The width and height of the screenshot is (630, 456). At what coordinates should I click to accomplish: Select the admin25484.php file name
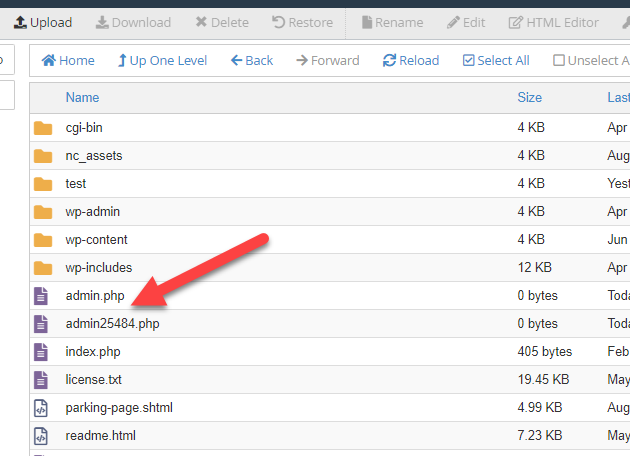112,324
